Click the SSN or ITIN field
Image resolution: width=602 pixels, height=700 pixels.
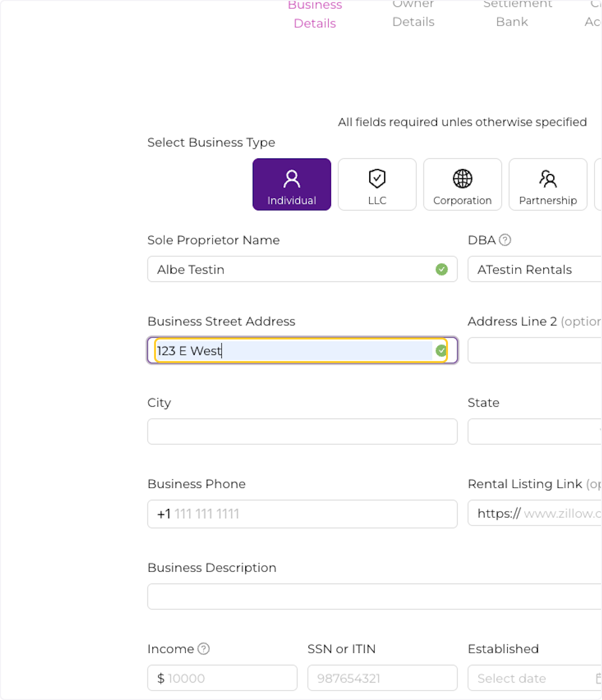382,678
